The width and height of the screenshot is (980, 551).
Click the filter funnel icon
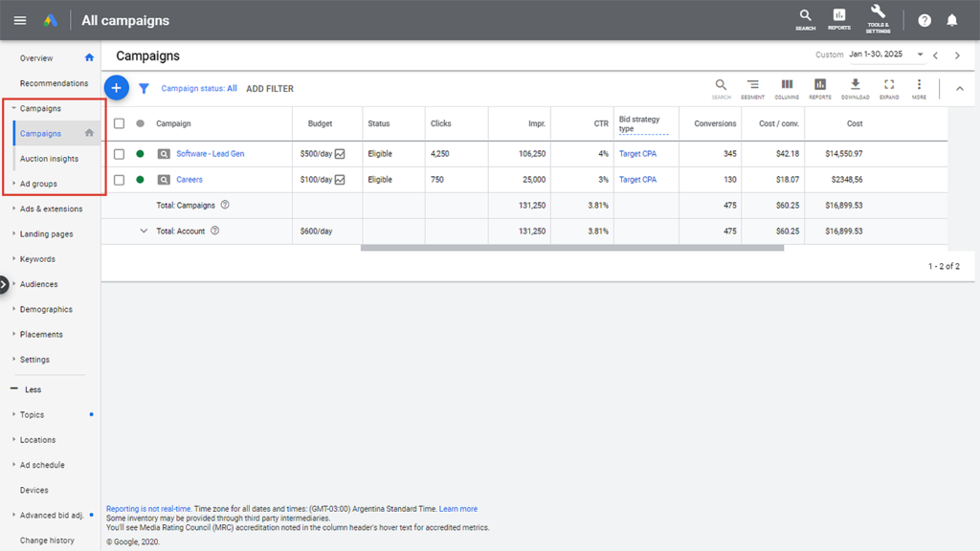click(x=144, y=89)
